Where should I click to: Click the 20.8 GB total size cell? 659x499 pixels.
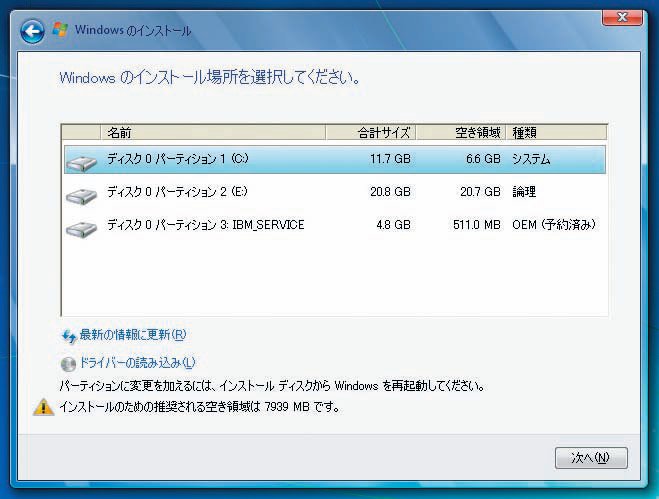click(390, 192)
